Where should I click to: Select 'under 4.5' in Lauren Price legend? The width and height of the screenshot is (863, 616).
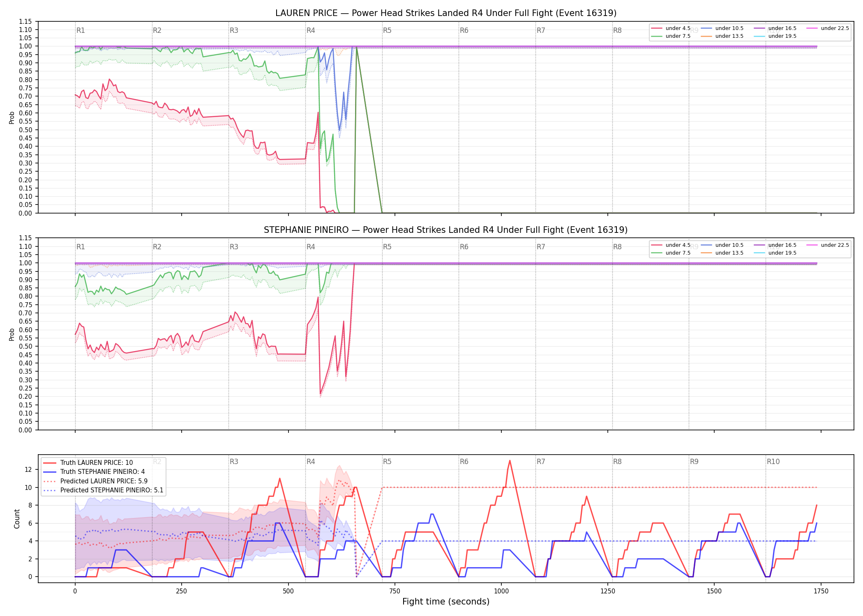[x=671, y=28]
